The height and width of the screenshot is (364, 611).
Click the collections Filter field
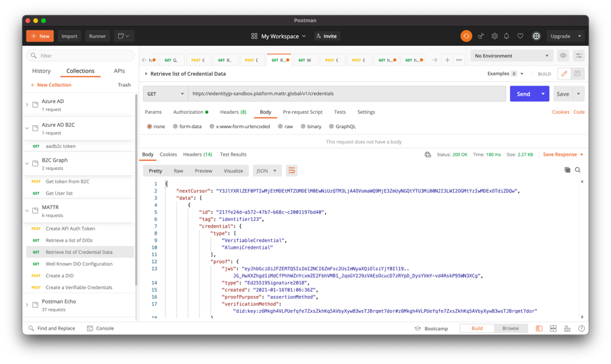coord(80,56)
